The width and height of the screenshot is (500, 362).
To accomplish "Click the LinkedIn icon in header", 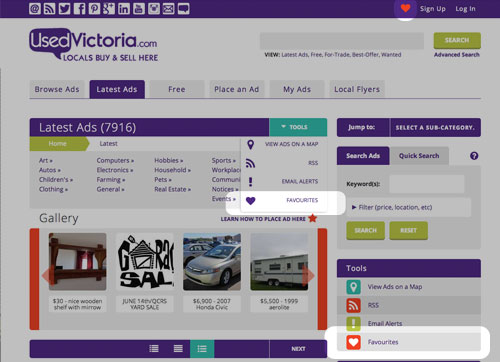I will [124, 9].
